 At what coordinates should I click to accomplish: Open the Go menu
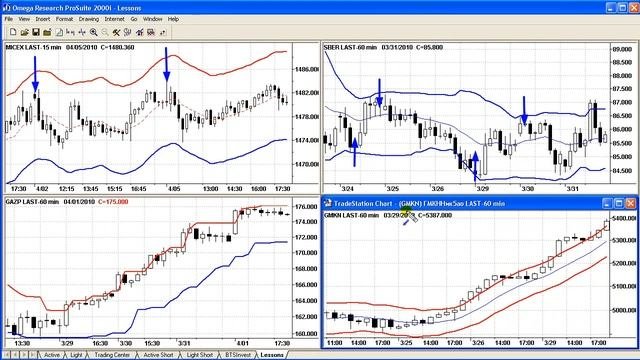click(134, 19)
